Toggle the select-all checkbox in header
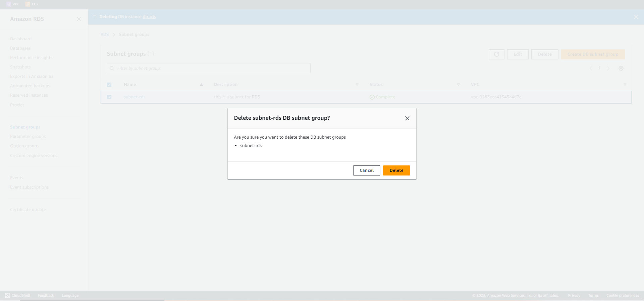 point(109,85)
